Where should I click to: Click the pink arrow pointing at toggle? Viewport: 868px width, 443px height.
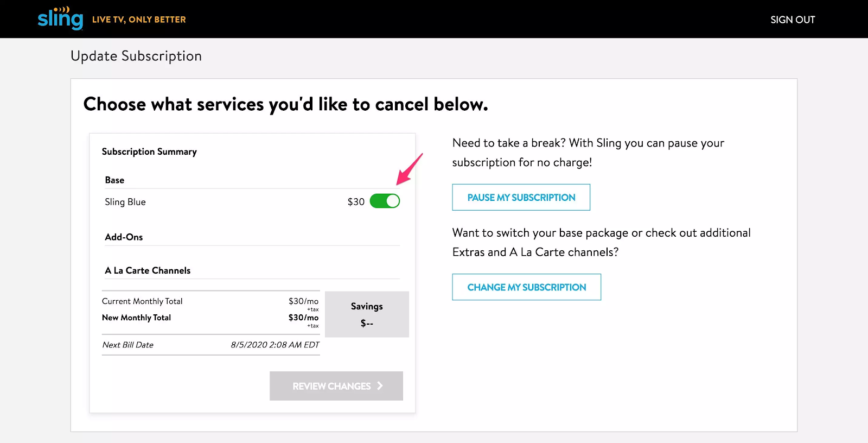pyautogui.click(x=410, y=169)
